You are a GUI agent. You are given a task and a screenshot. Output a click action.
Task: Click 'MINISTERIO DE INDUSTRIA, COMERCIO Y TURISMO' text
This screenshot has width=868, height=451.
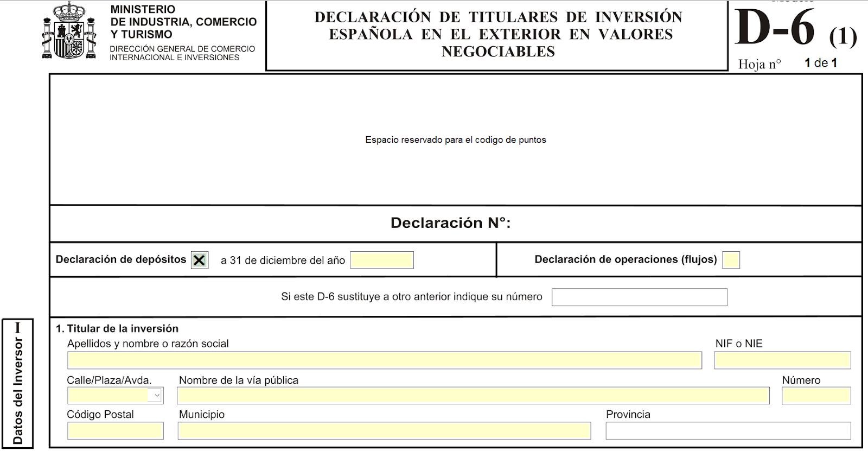pos(183,22)
